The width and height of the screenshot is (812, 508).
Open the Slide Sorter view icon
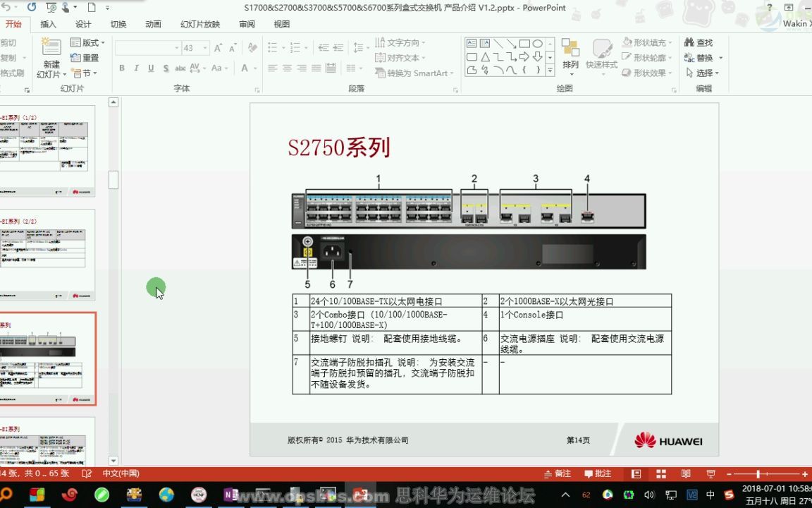tap(661, 473)
